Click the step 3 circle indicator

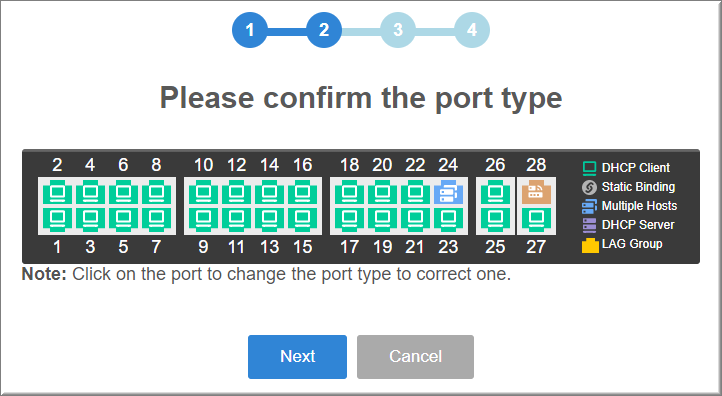click(x=398, y=30)
